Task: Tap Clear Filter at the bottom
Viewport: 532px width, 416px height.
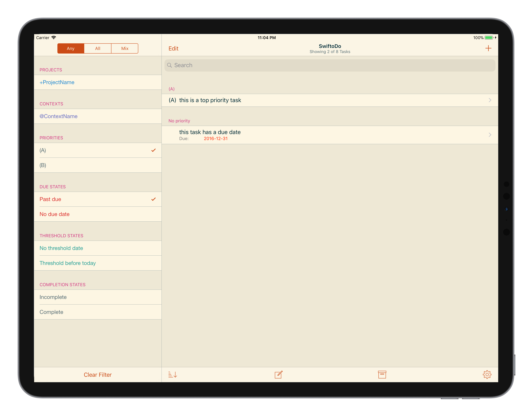Action: [97, 375]
